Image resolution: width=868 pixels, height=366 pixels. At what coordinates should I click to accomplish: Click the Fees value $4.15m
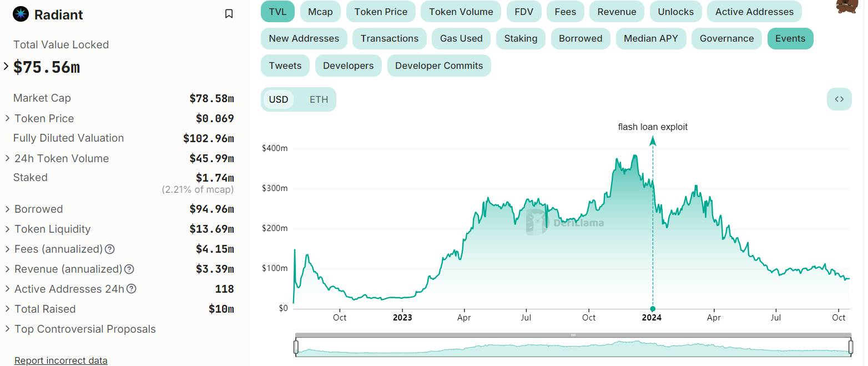click(215, 249)
